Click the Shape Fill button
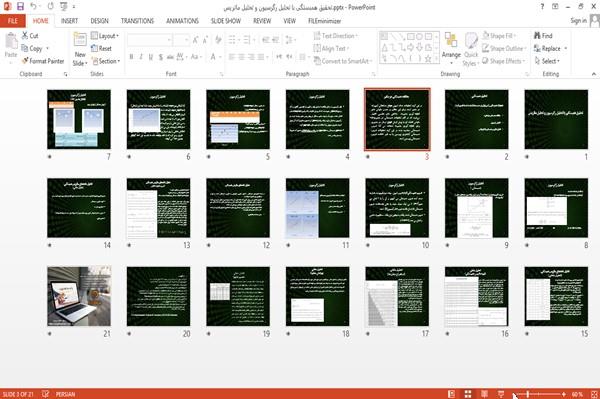This screenshot has height=399, width=600. (499, 36)
